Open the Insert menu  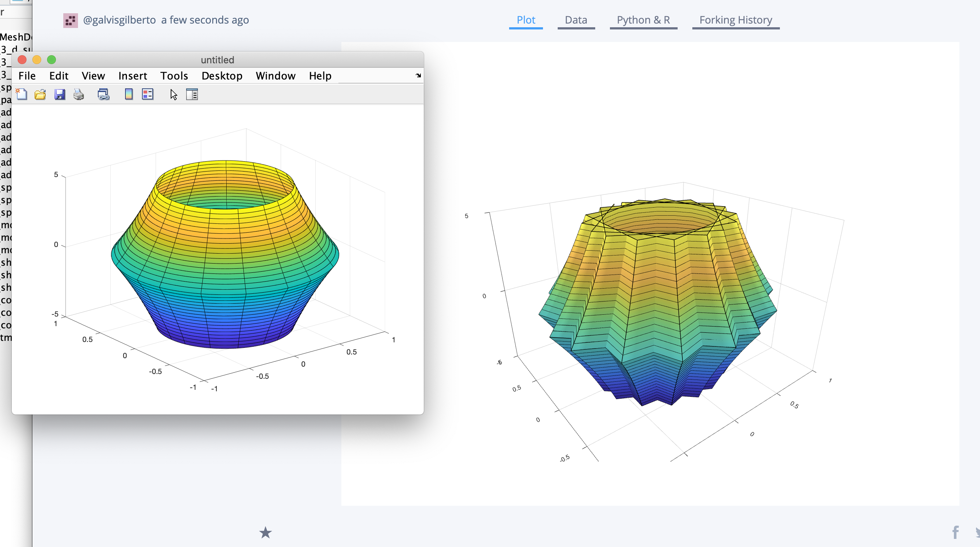(132, 76)
